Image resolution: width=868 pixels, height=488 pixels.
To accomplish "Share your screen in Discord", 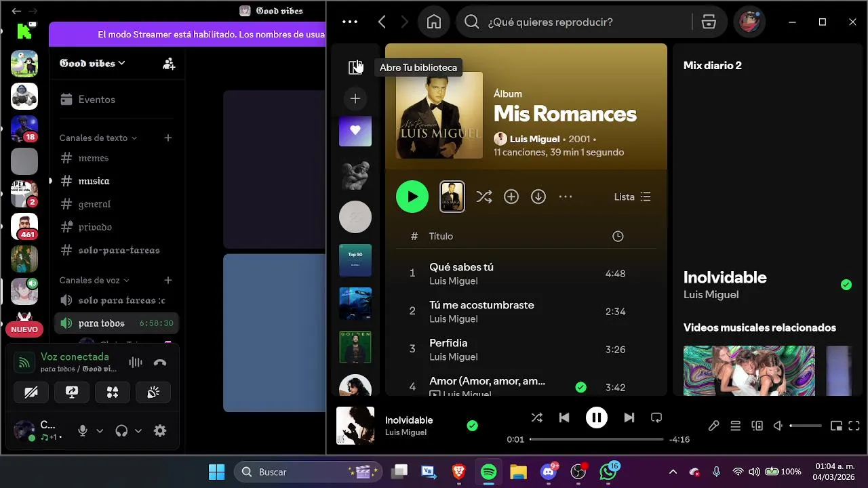I will click(72, 392).
